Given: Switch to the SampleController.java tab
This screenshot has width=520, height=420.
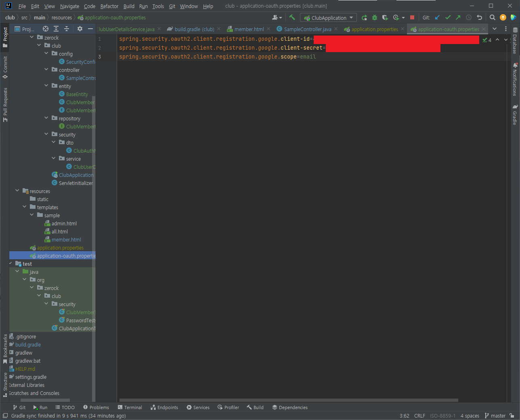Looking at the screenshot, I should click(x=307, y=29).
